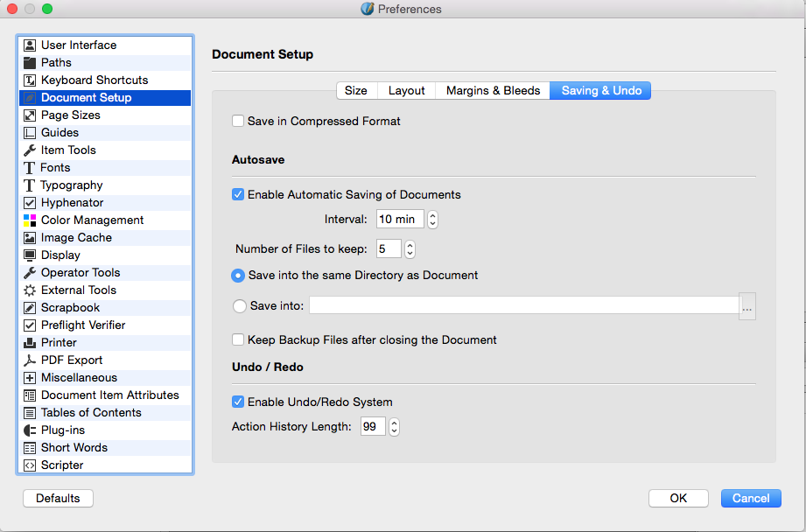806x532 pixels.
Task: Enable Save in Compressed Format checkbox
Action: click(x=238, y=122)
